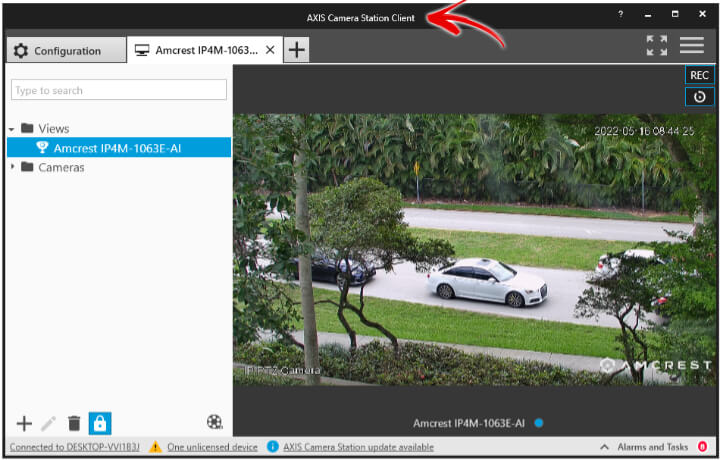
Task: Toggle full screen with the arrows icon
Action: (656, 46)
